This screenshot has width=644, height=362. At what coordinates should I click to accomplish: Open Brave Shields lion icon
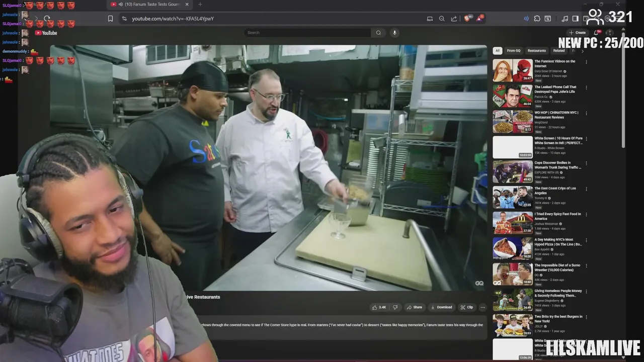[x=467, y=19]
